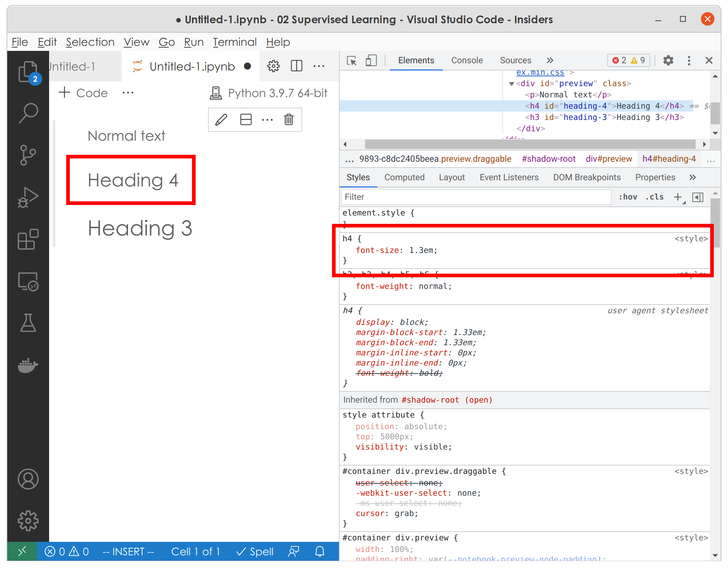This screenshot has width=728, height=568.
Task: Open the Source Control sidebar icon
Action: (28, 154)
